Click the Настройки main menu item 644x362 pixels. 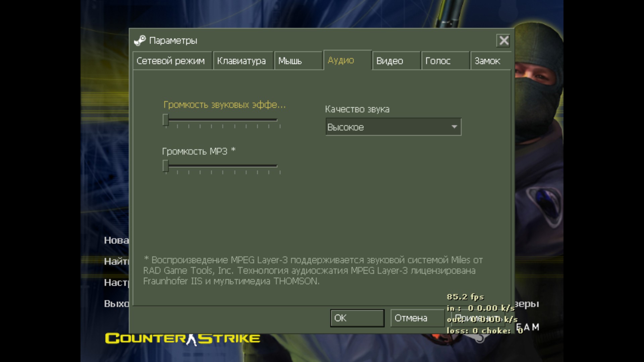(x=116, y=283)
